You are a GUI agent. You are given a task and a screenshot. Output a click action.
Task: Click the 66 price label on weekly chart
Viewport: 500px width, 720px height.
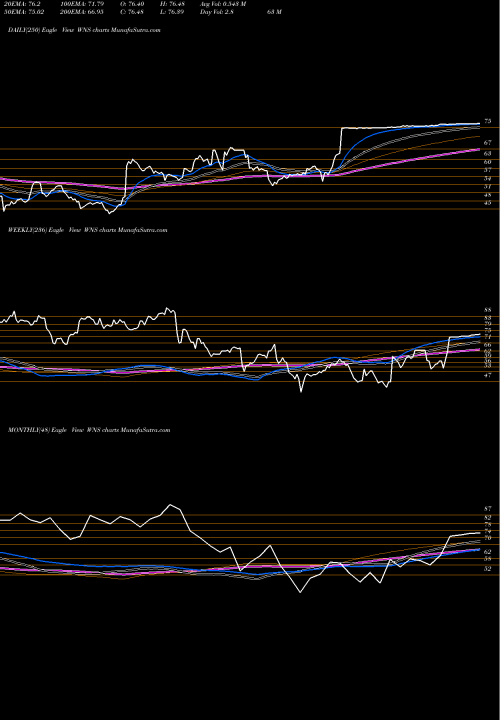[x=488, y=344]
